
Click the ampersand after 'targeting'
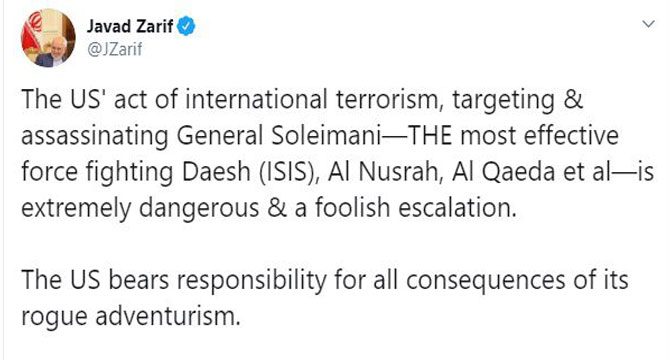573,100
